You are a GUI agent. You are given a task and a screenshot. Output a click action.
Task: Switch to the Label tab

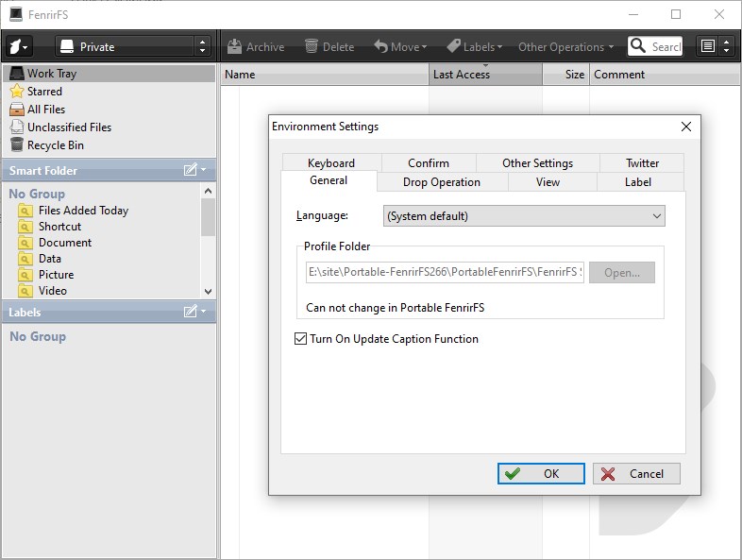click(x=638, y=182)
